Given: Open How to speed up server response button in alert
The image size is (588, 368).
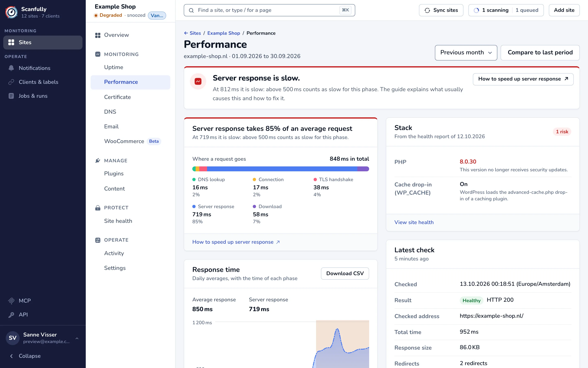Looking at the screenshot, I should click(523, 79).
